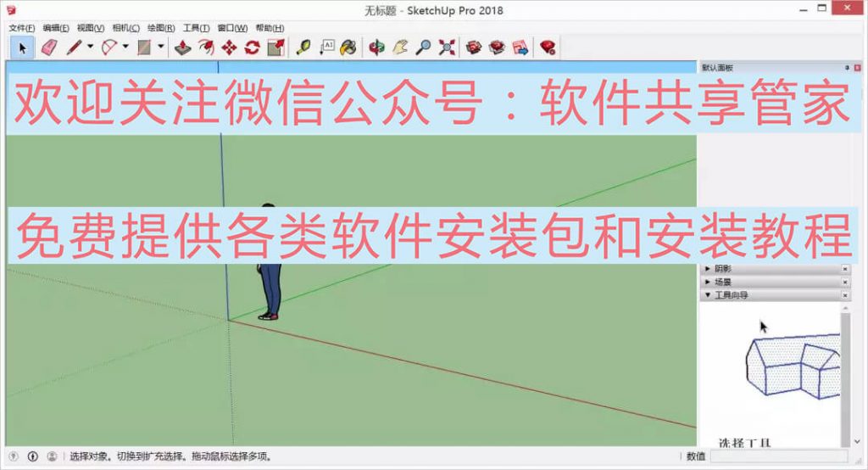868x470 pixels.
Task: Expand the 阴影 panel section
Action: [708, 268]
